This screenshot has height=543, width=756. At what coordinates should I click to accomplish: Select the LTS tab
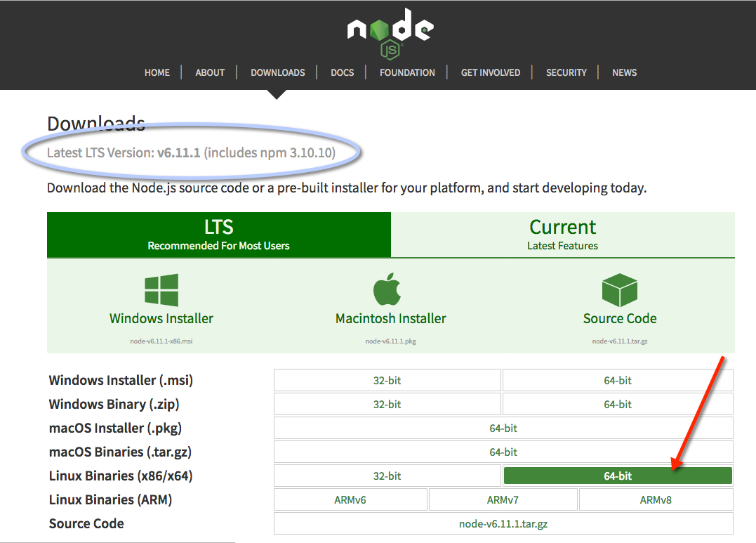coord(218,234)
